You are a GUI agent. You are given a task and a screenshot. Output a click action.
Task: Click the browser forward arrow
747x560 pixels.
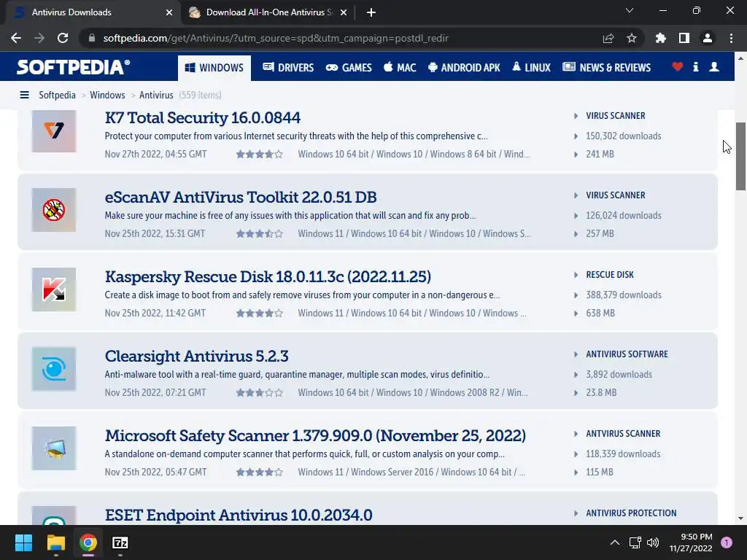(x=39, y=38)
